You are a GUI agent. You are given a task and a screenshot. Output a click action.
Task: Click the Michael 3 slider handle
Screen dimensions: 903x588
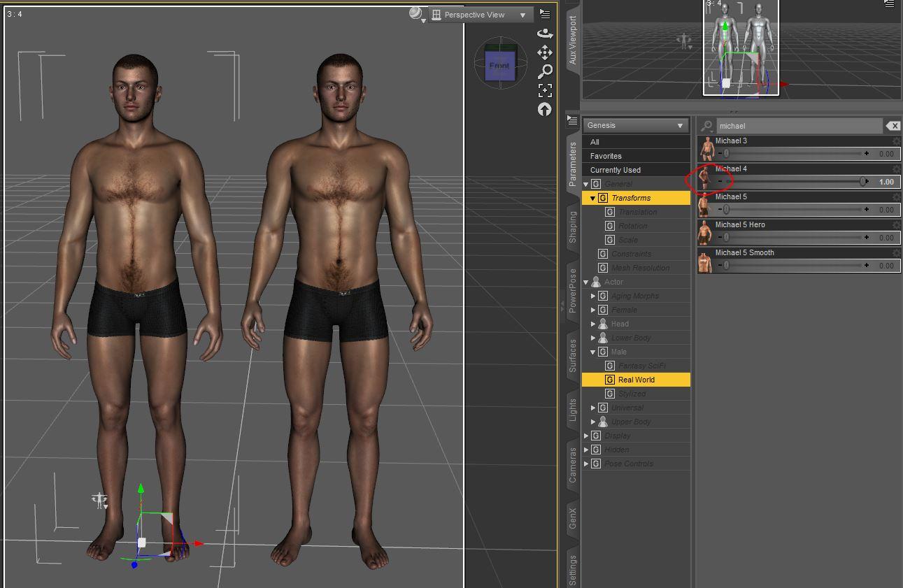click(x=726, y=153)
